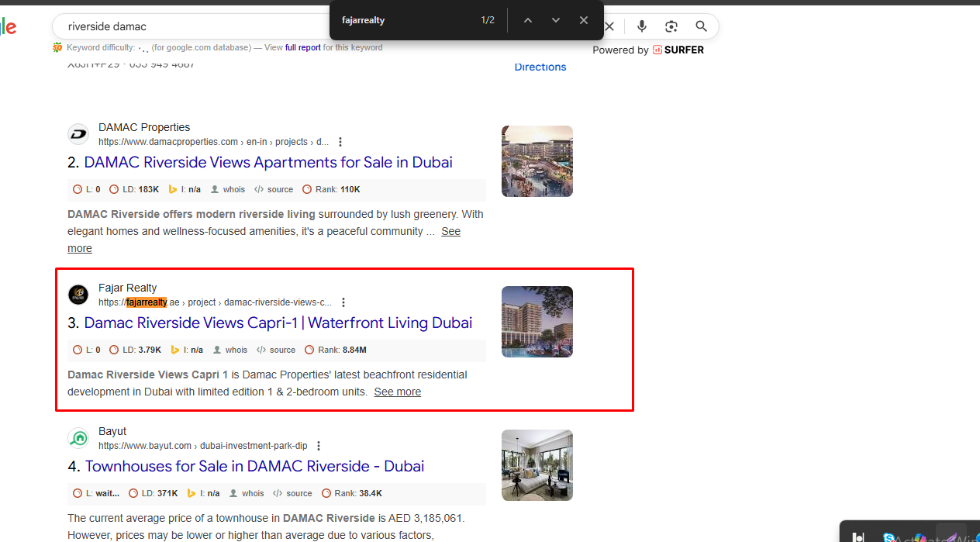
Task: Open more options for Fajar Realty result
Action: pyautogui.click(x=343, y=302)
